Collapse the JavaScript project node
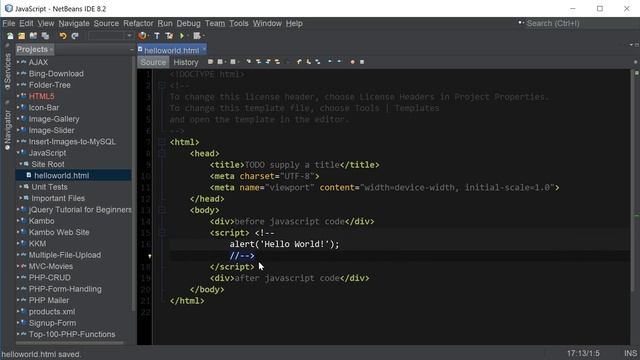The image size is (640, 360). (18, 153)
